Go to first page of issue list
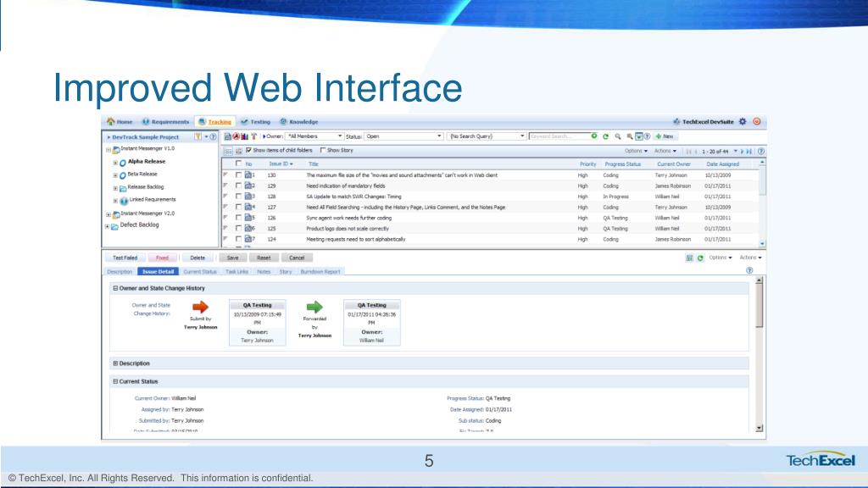The height and width of the screenshot is (488, 868). tap(688, 151)
